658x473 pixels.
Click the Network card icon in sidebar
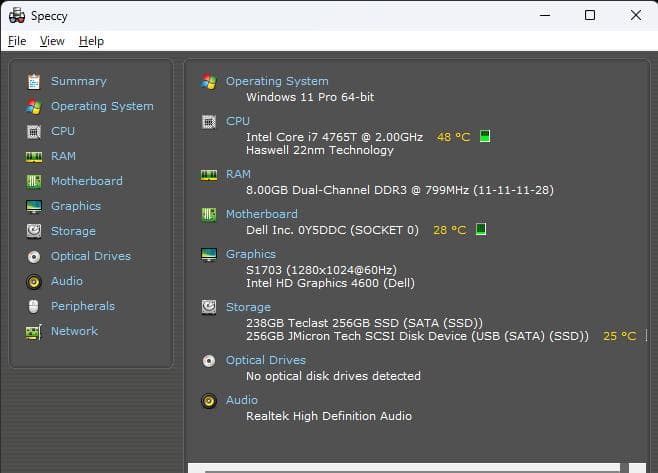(x=34, y=332)
